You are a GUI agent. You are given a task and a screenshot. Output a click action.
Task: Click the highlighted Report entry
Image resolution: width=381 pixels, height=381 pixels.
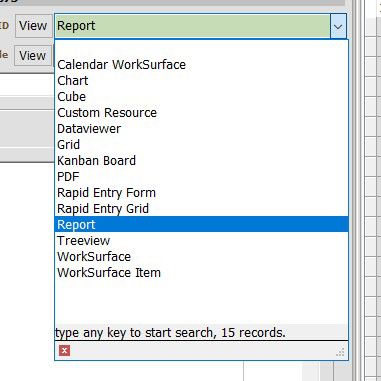point(201,224)
